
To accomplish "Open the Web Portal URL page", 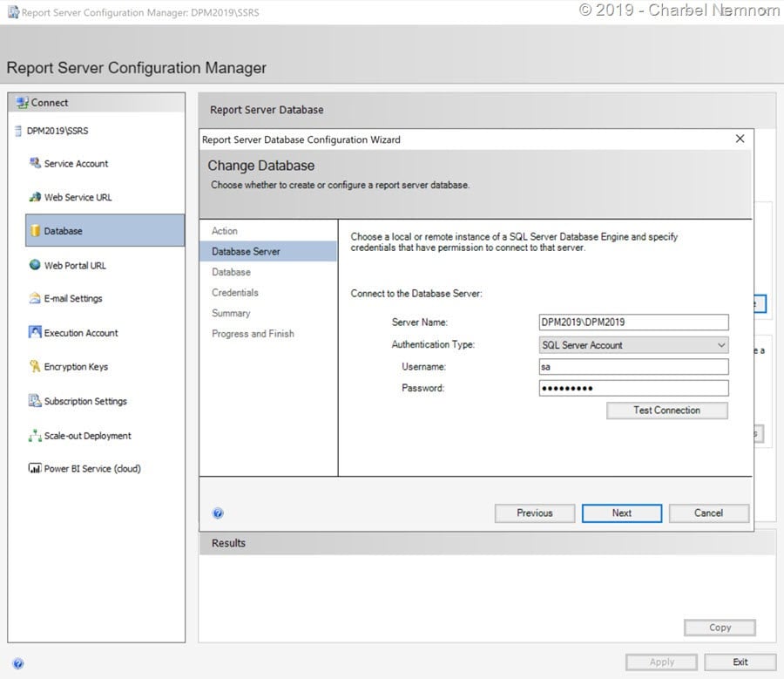I will click(x=75, y=265).
